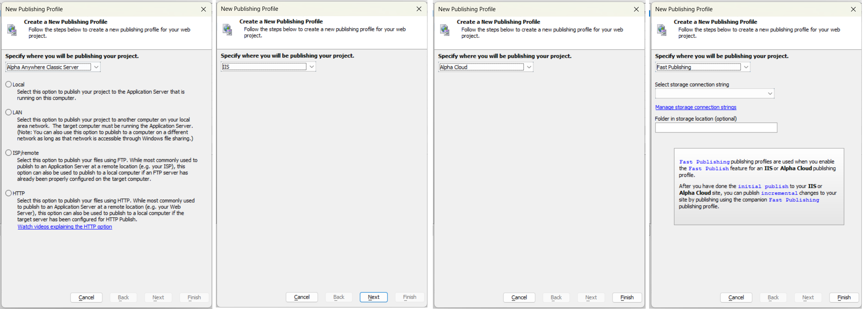Screen dimensions: 868x309
Task: Click the 'Select storage connection string' label
Action: click(692, 84)
